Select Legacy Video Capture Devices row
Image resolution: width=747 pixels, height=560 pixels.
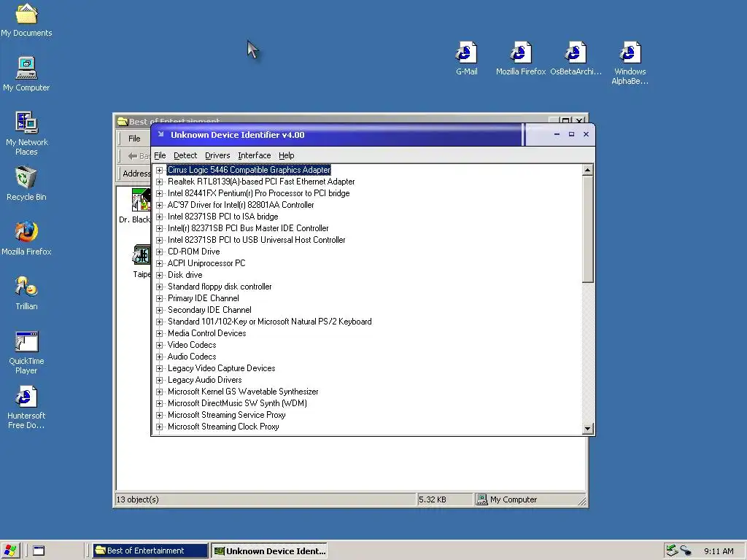(221, 368)
